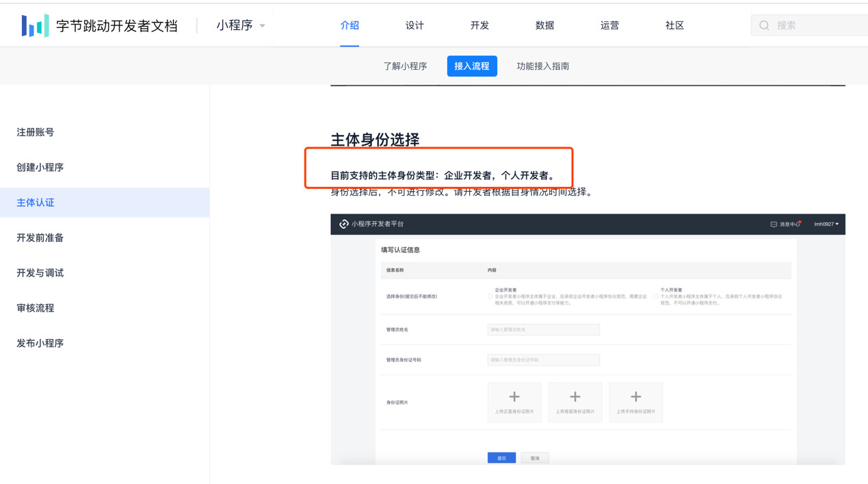The height and width of the screenshot is (484, 868).
Task: Click the 信息名称 column header
Action: [x=395, y=270]
